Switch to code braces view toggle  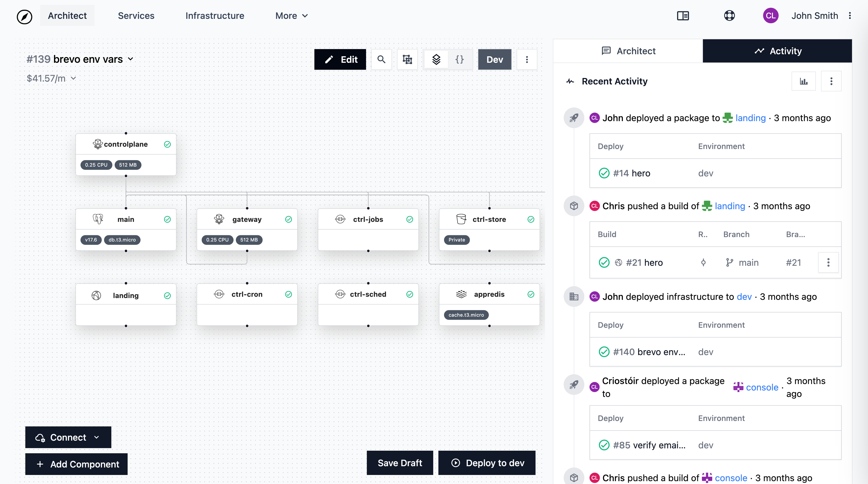click(460, 60)
